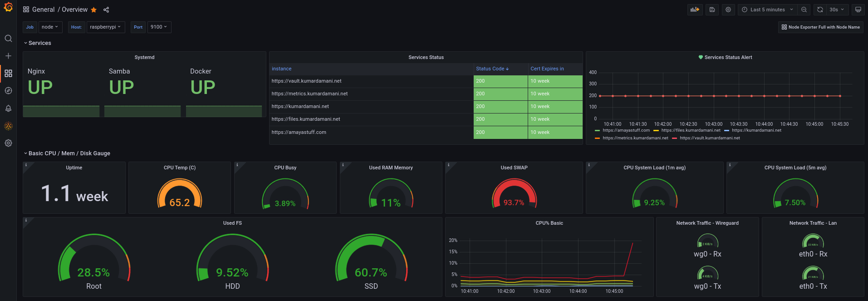Open the CPU Temp (C) panel title menu

180,168
